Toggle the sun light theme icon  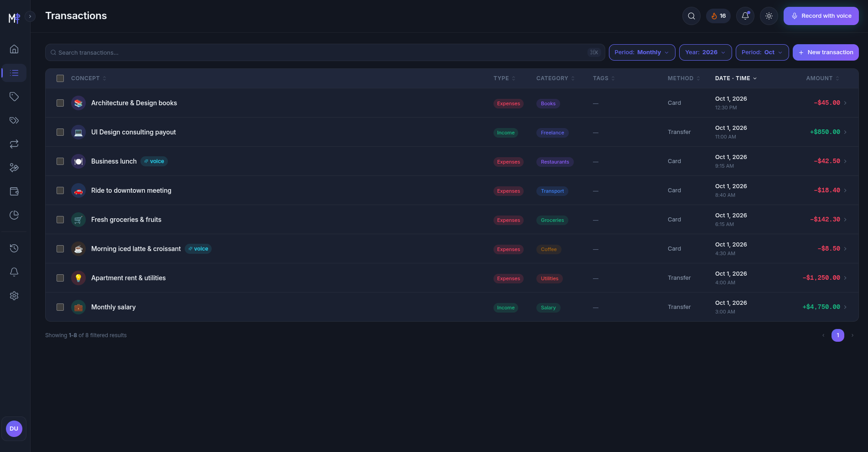click(x=769, y=16)
